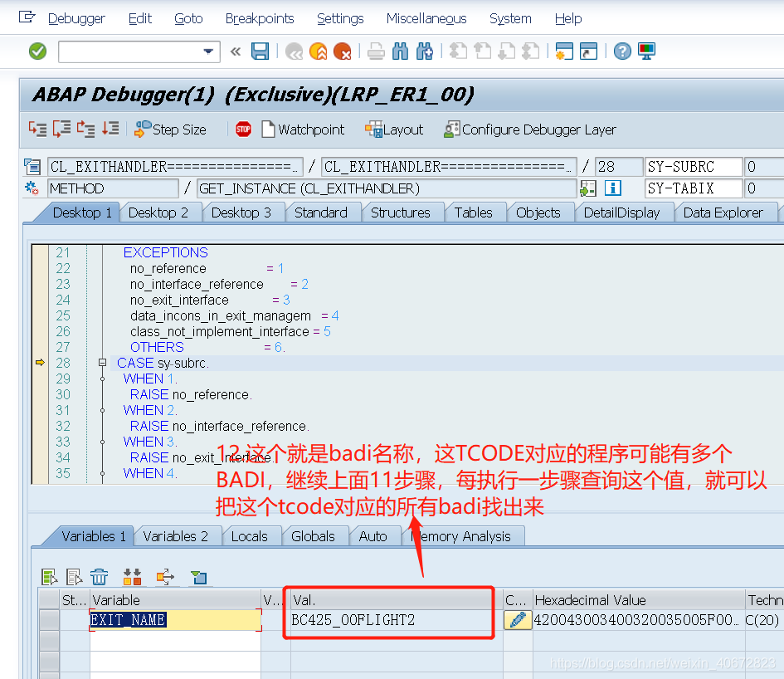This screenshot has height=679, width=784.
Task: Click the Last Page icon
Action: click(x=531, y=51)
